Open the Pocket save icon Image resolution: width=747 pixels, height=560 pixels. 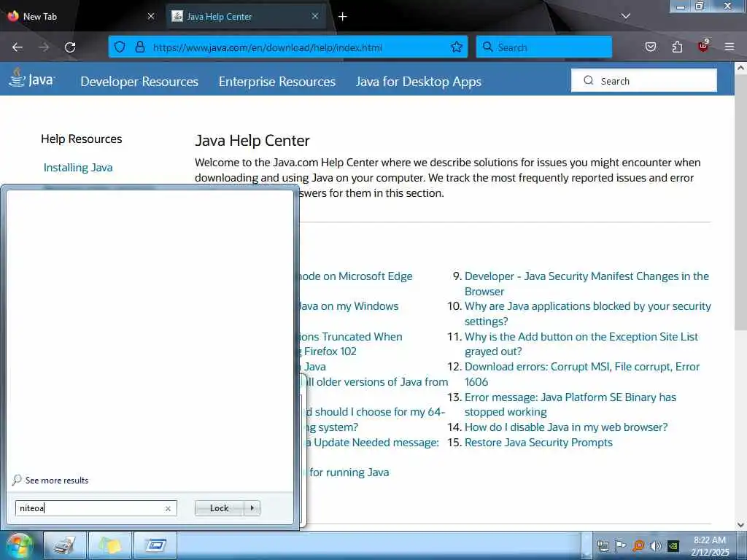(x=650, y=47)
